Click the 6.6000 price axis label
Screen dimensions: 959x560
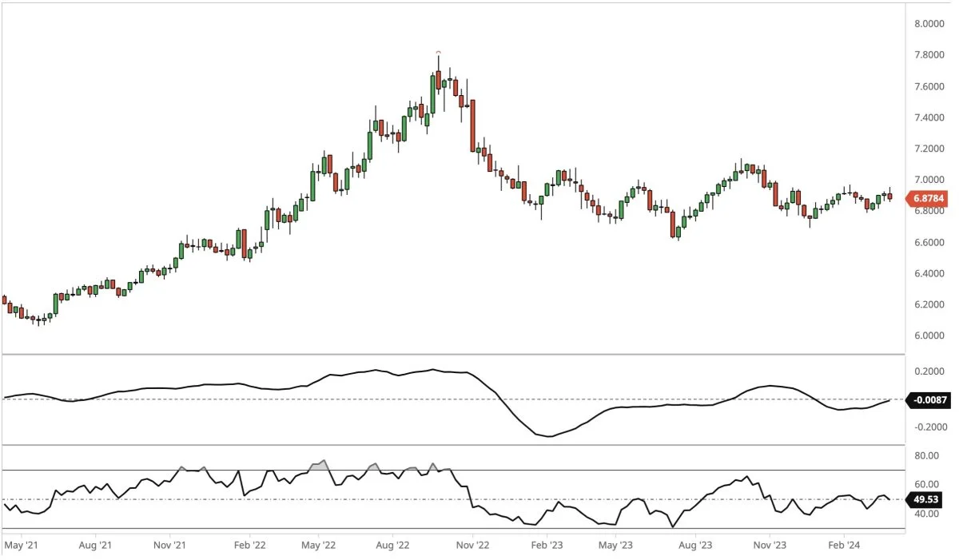[931, 242]
